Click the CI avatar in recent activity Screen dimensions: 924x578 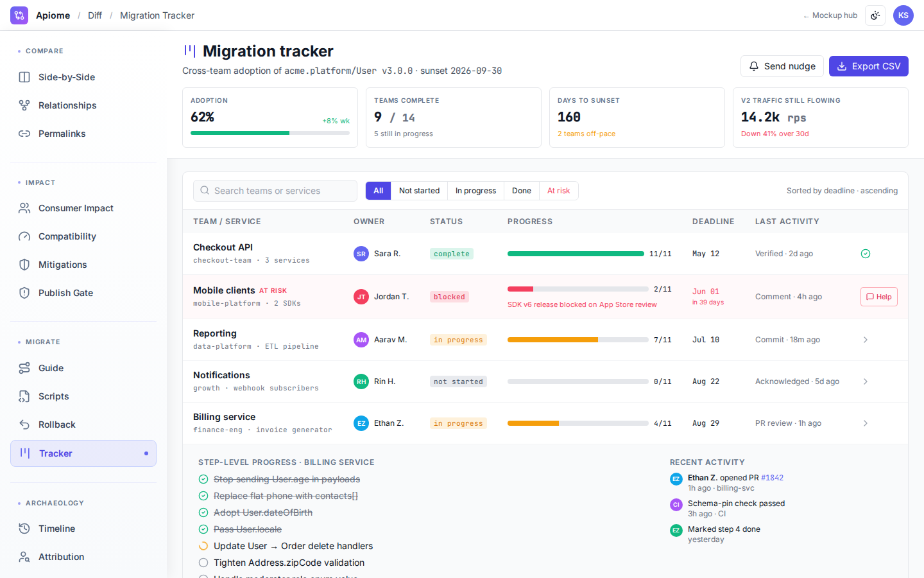click(676, 505)
